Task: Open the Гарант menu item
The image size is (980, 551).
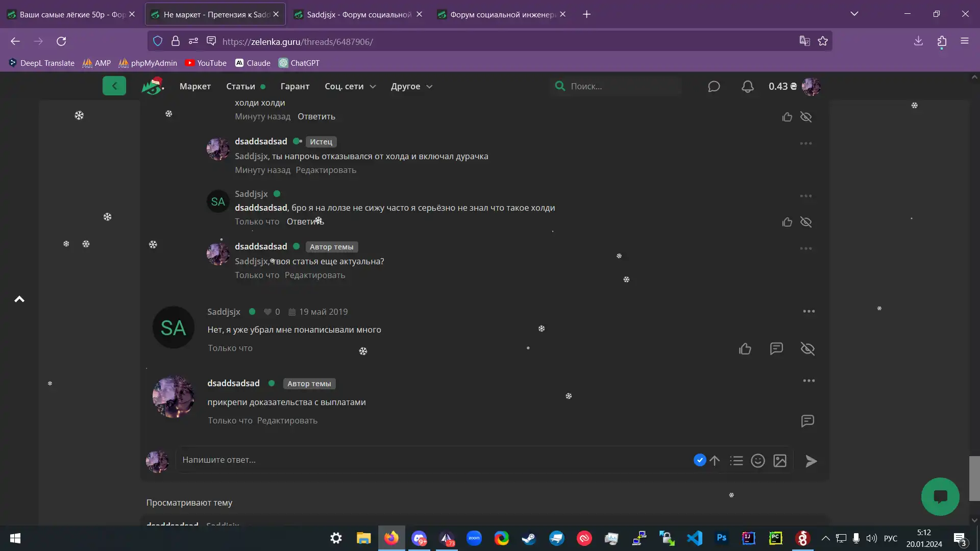Action: pos(295,86)
